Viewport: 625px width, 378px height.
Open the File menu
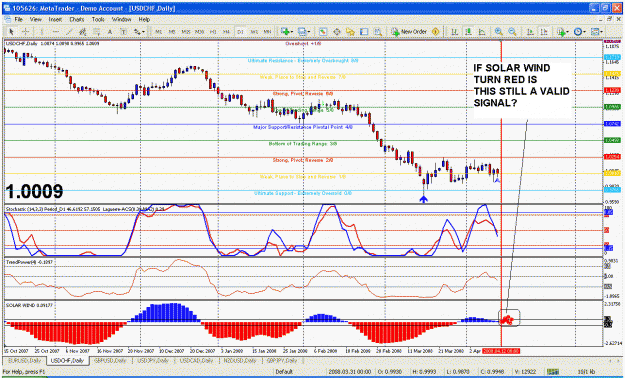19,19
